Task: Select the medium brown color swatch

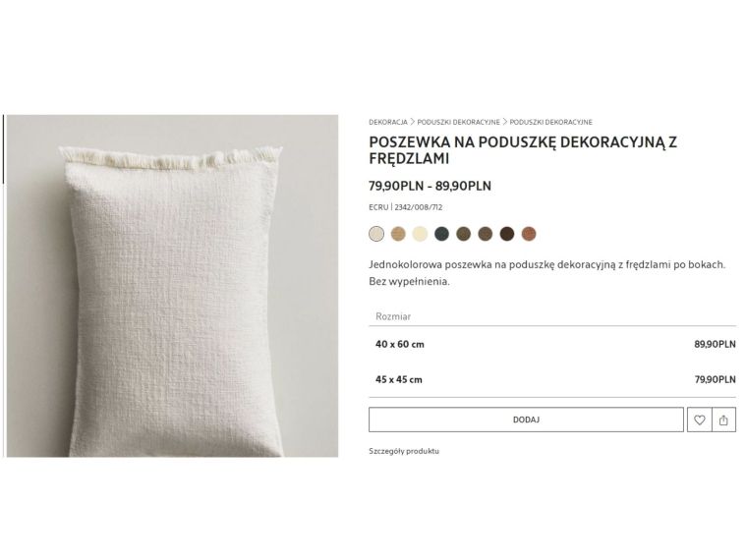Action: pyautogui.click(x=485, y=234)
